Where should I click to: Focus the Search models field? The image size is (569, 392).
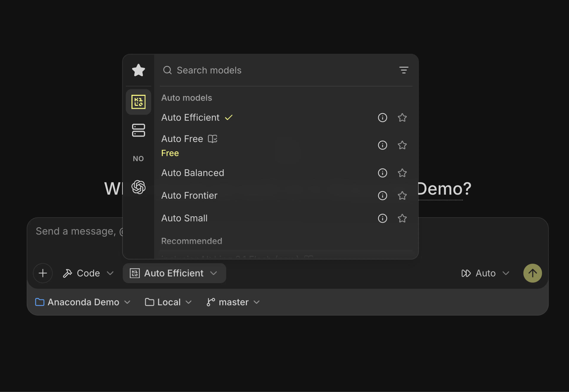tap(278, 70)
